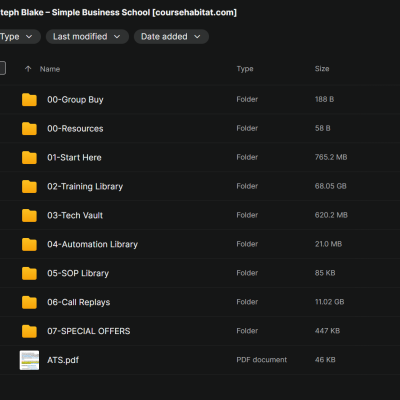Click the 04-Automation Library folder icon
The image size is (400, 400).
pyautogui.click(x=29, y=245)
